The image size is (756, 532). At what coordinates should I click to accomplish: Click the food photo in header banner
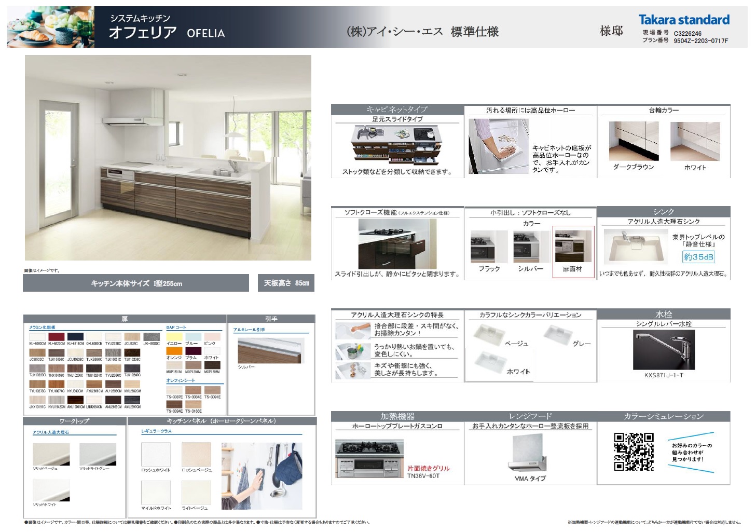tap(50, 27)
